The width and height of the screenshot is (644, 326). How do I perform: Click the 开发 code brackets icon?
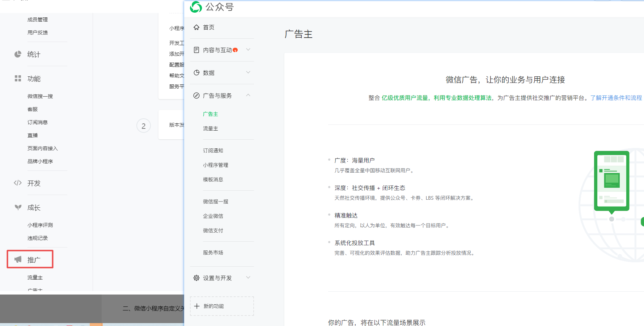pos(18,183)
